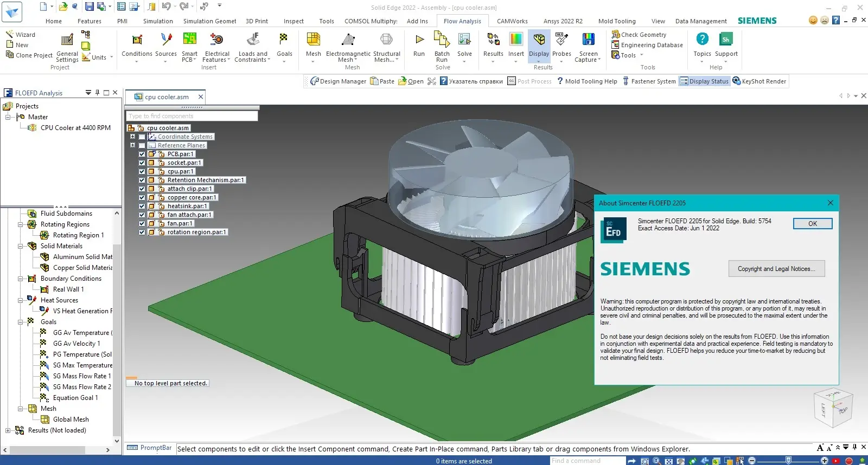Open Data Management tab
This screenshot has height=465, width=868.
pyautogui.click(x=701, y=21)
